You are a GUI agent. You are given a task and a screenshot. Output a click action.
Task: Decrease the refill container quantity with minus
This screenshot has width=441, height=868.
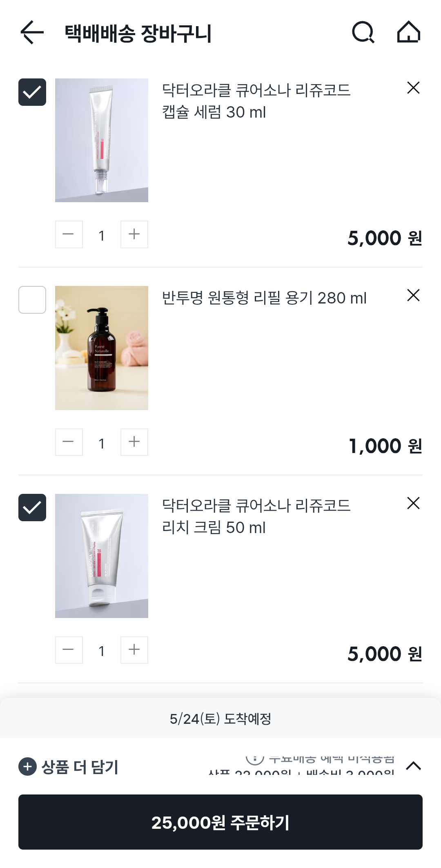click(x=69, y=442)
